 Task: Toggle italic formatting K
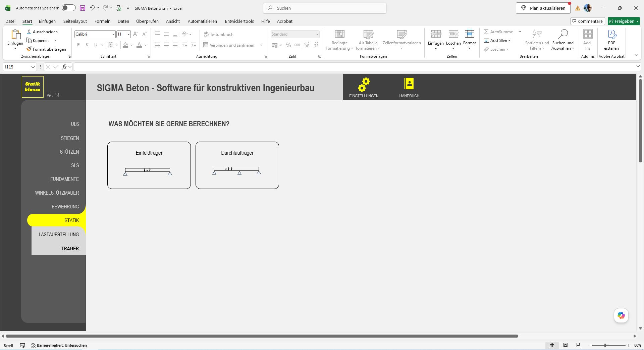click(87, 45)
